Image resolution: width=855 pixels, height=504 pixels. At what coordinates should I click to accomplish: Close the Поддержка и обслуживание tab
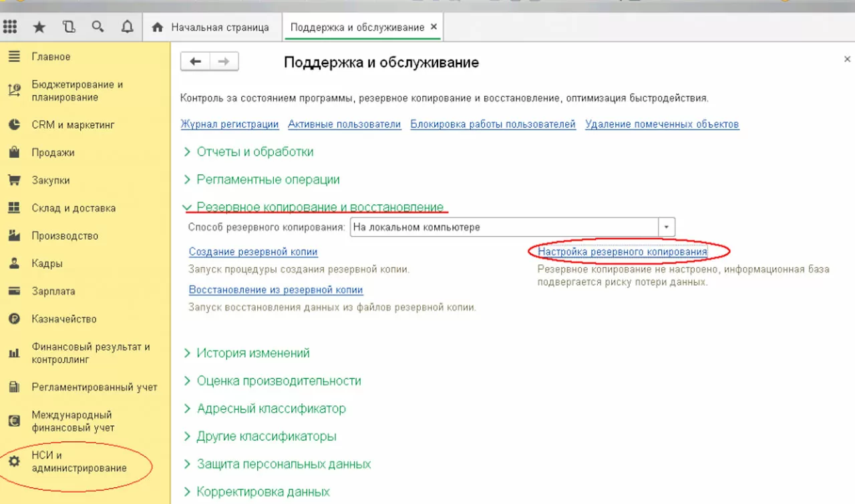[x=434, y=27]
